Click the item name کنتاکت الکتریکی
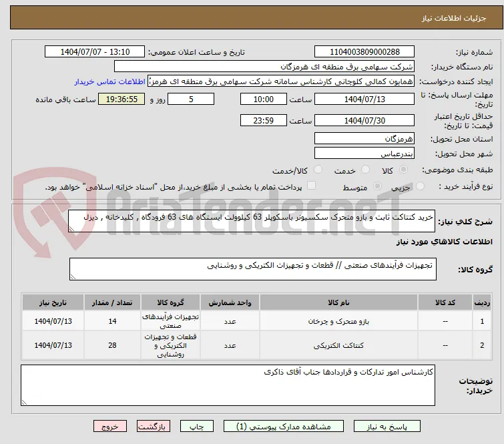The height and width of the screenshot is (444, 504). pos(338,345)
